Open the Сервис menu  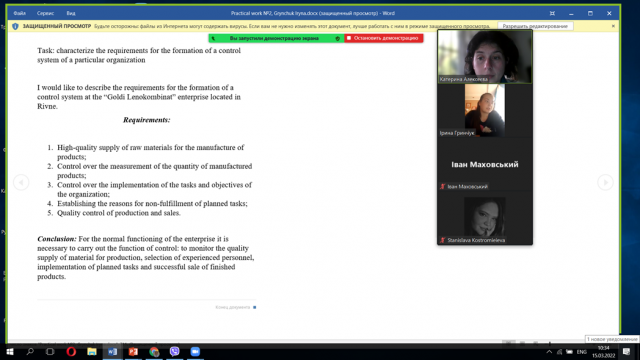click(45, 13)
